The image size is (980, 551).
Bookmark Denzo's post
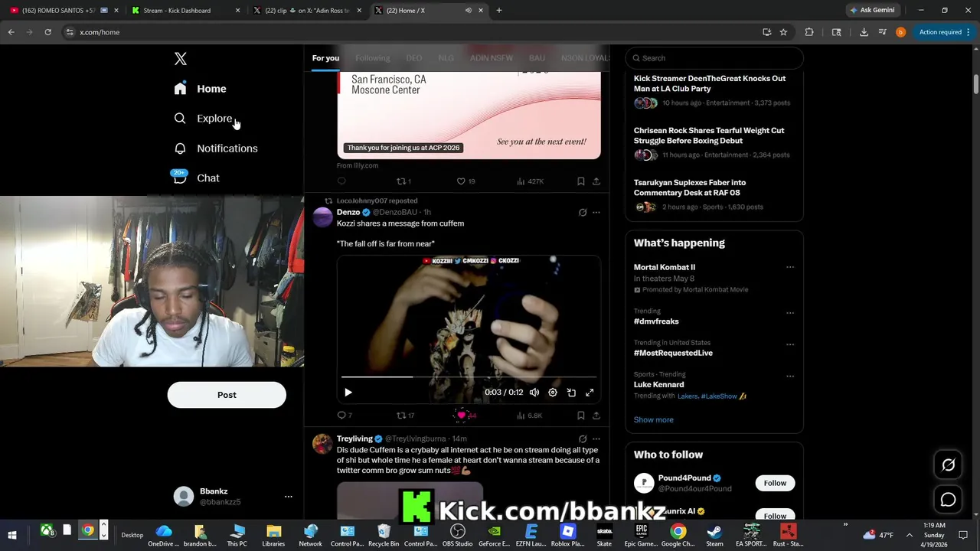580,416
